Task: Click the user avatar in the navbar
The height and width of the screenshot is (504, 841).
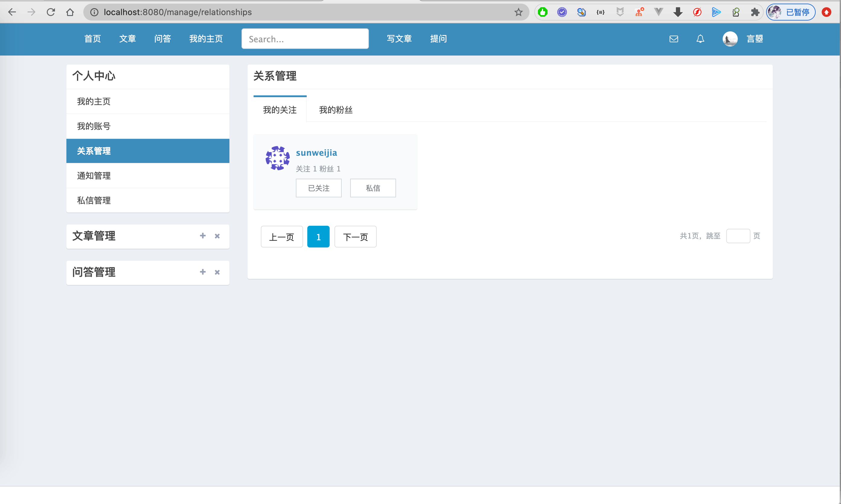Action: coord(730,39)
